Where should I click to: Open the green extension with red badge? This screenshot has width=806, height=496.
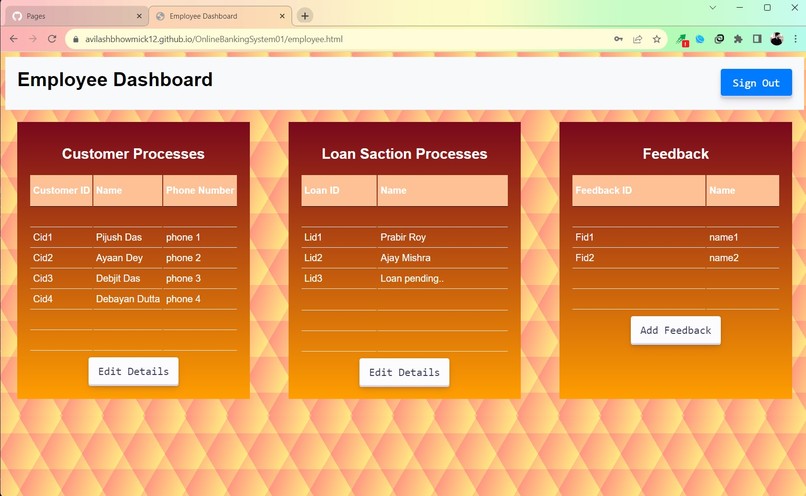coord(682,40)
